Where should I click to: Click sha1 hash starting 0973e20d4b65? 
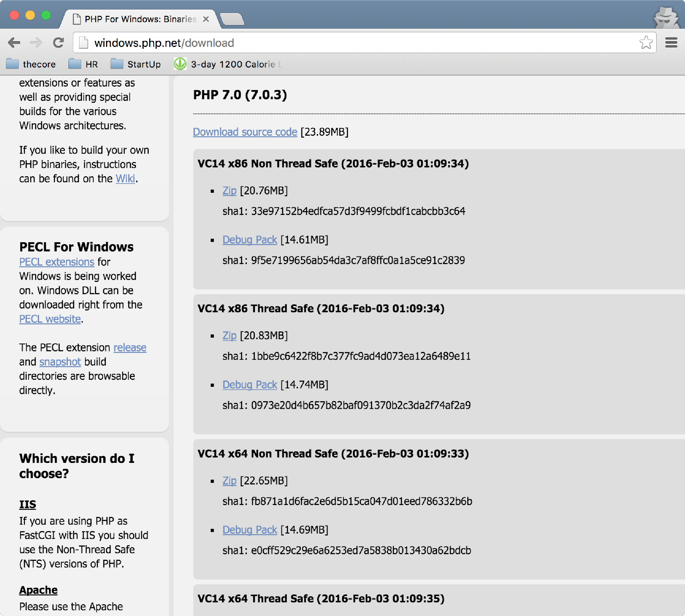click(x=361, y=405)
